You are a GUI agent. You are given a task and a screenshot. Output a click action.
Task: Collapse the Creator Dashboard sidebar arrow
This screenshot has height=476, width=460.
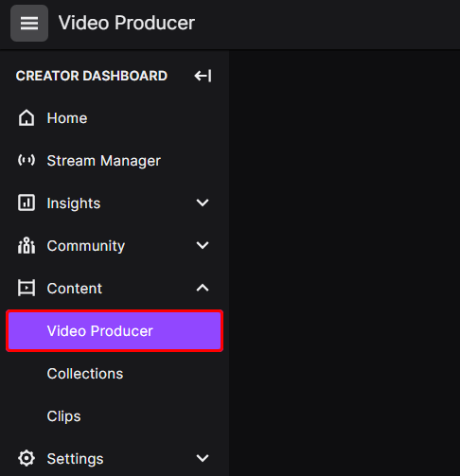pyautogui.click(x=203, y=76)
